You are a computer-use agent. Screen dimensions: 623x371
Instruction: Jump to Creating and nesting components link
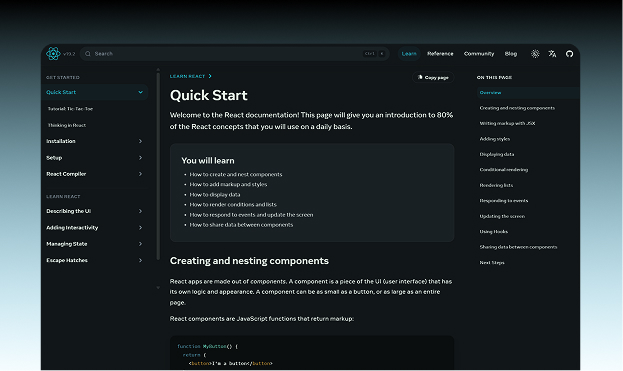[517, 108]
